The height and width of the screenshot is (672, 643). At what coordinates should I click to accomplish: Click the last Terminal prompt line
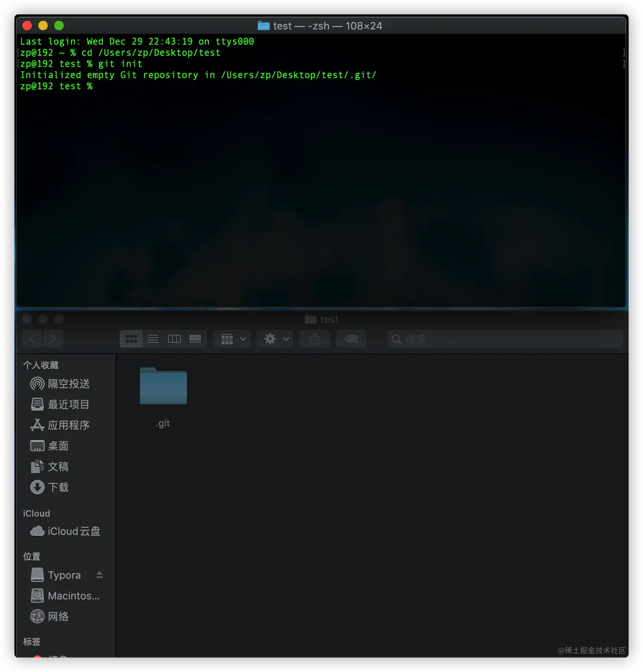(56, 86)
